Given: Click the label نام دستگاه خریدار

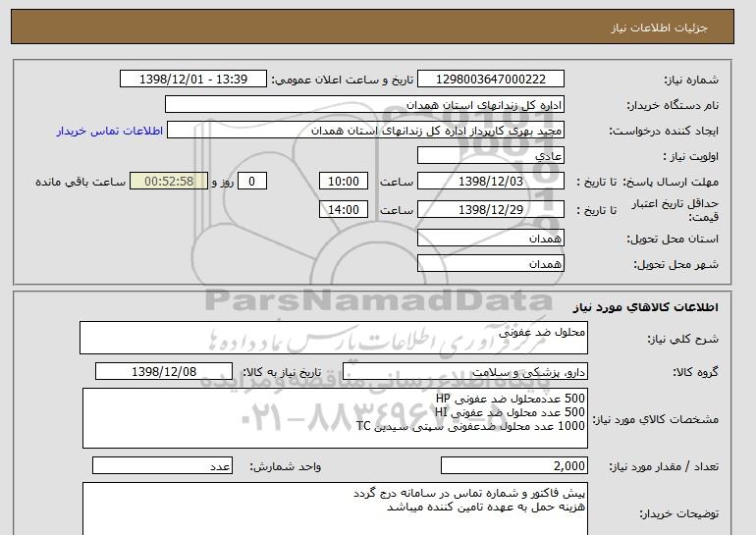Looking at the screenshot, I should 673,105.
